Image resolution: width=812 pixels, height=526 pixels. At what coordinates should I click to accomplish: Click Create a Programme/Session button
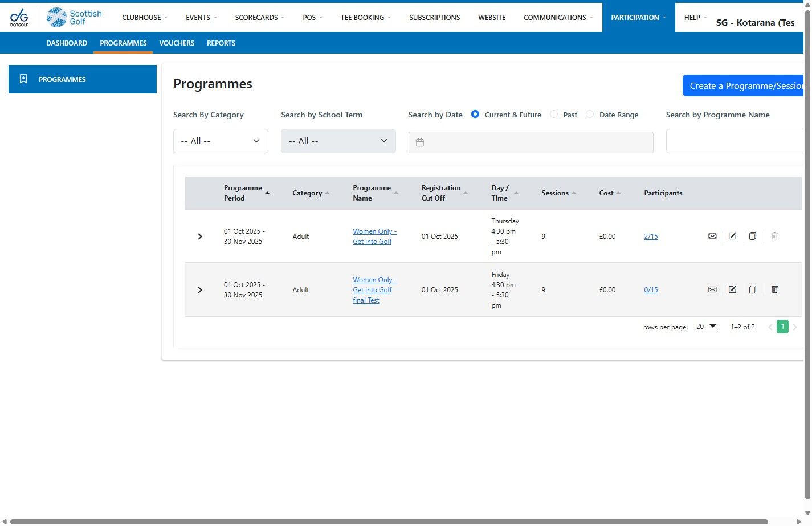point(743,86)
